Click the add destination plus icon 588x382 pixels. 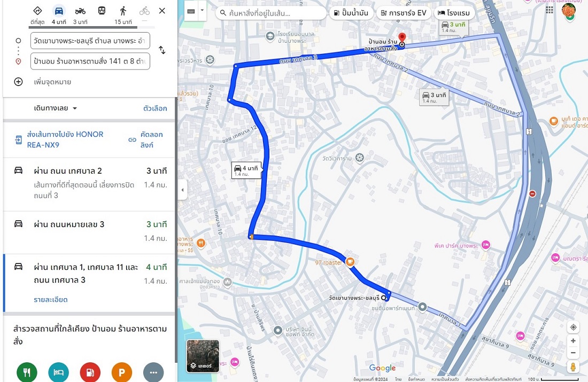(x=18, y=82)
